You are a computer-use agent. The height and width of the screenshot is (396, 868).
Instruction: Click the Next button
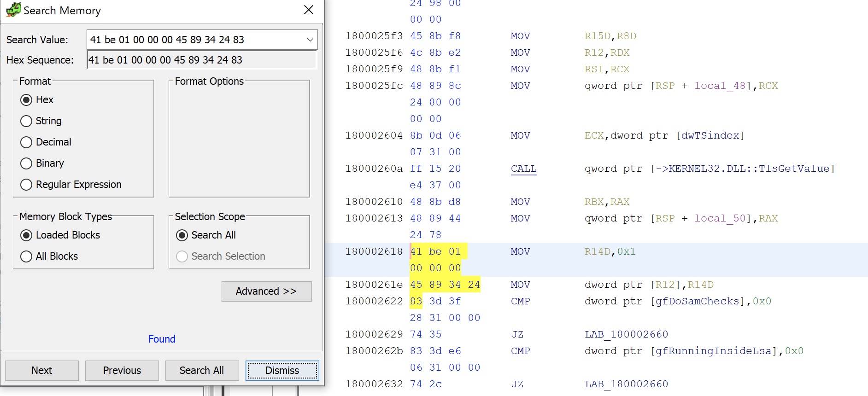(42, 371)
